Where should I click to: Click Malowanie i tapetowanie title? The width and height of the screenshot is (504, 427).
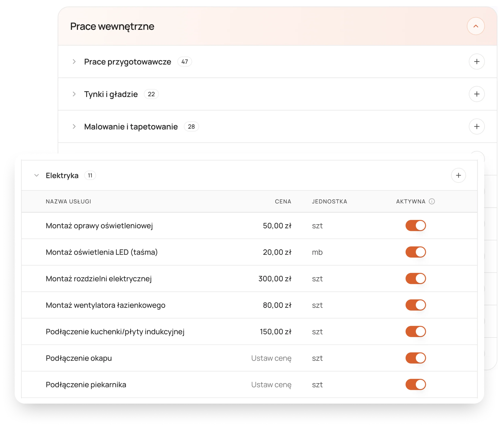(131, 127)
